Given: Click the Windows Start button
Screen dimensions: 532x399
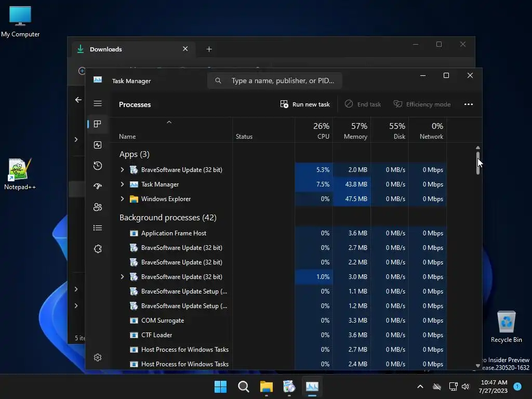Looking at the screenshot, I should click(220, 387).
